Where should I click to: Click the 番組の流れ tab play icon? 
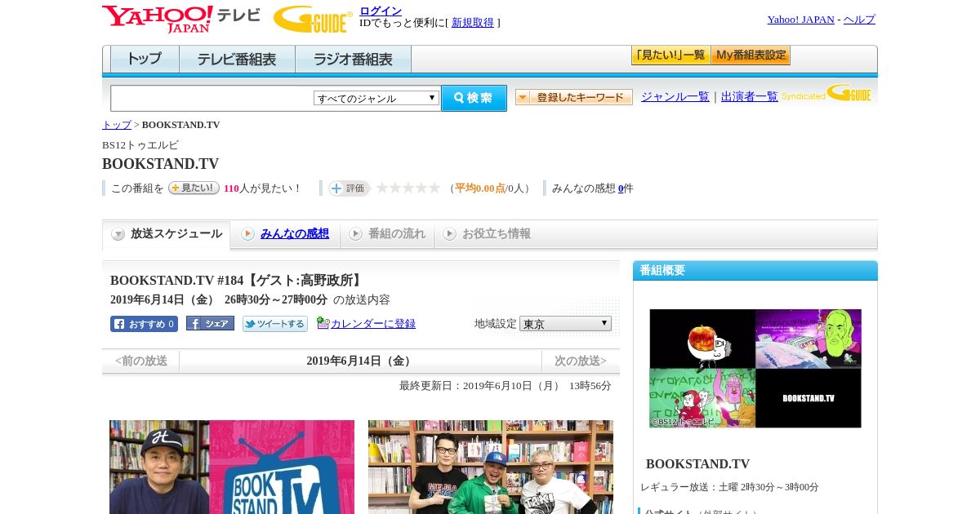355,233
